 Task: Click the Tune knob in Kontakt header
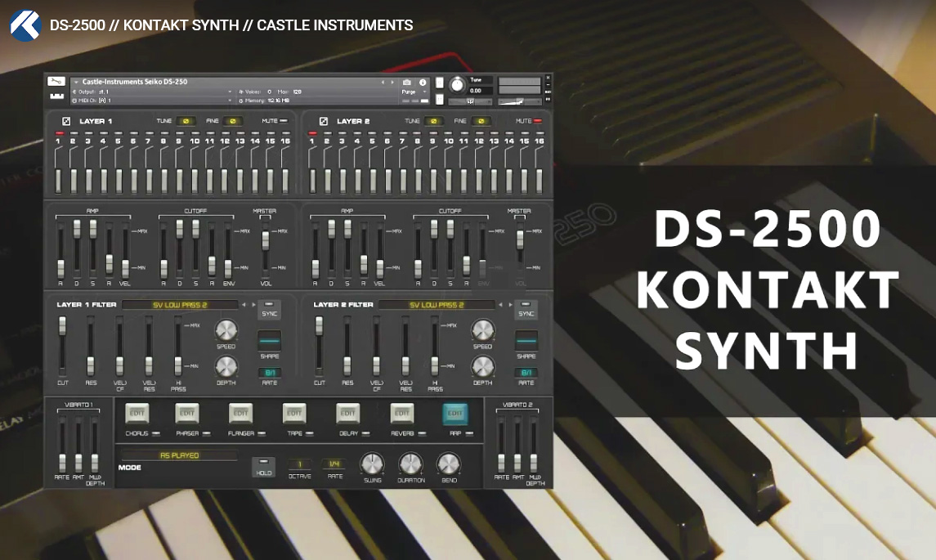[x=457, y=85]
